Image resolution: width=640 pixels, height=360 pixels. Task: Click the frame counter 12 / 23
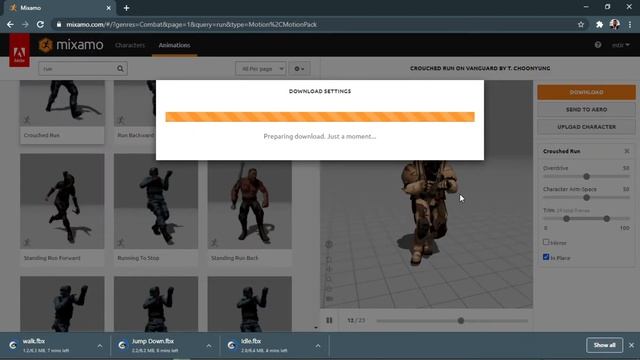[x=356, y=321]
